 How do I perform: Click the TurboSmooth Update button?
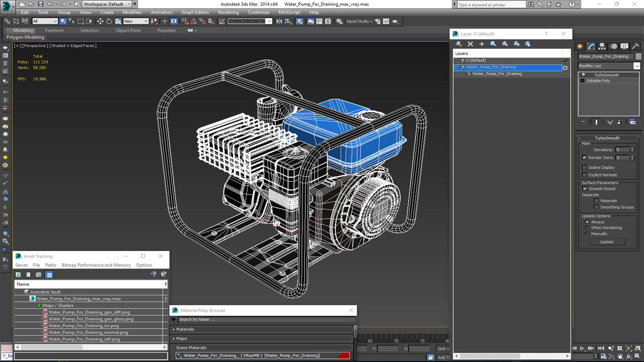606,242
